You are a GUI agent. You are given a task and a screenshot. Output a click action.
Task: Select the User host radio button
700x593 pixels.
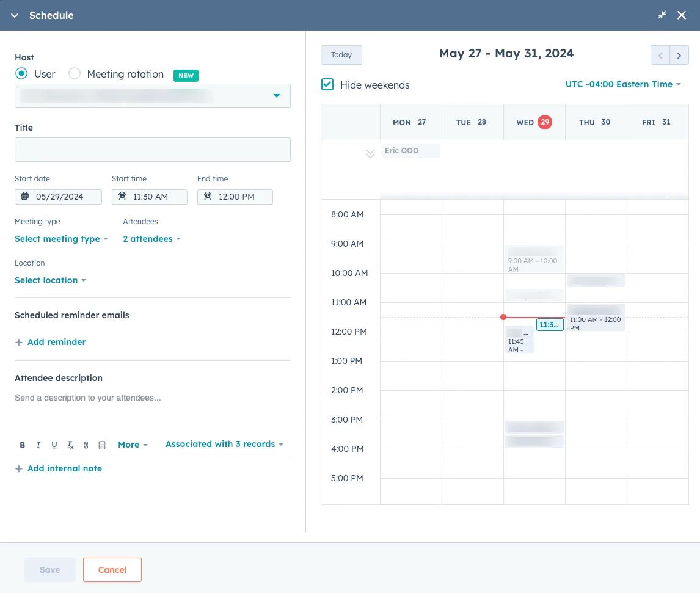21,74
